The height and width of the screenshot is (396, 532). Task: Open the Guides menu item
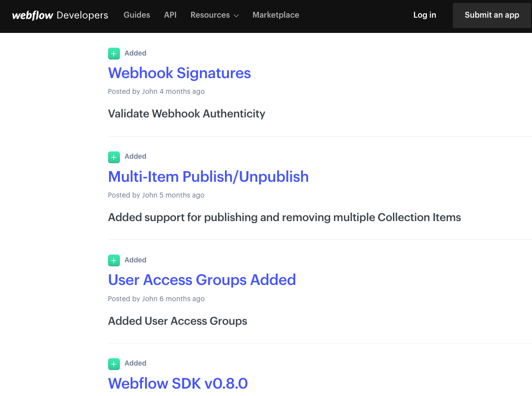point(137,15)
